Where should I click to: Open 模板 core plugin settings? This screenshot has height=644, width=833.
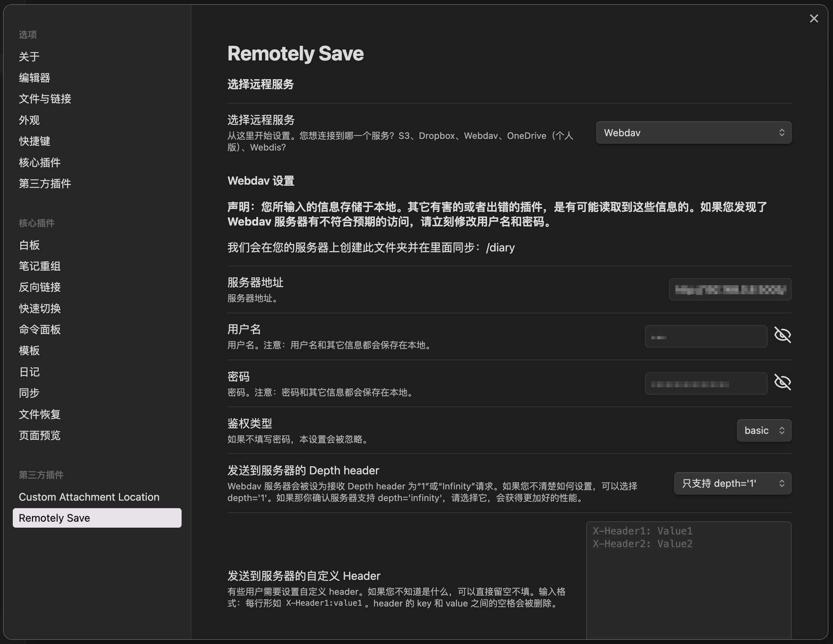coord(29,351)
